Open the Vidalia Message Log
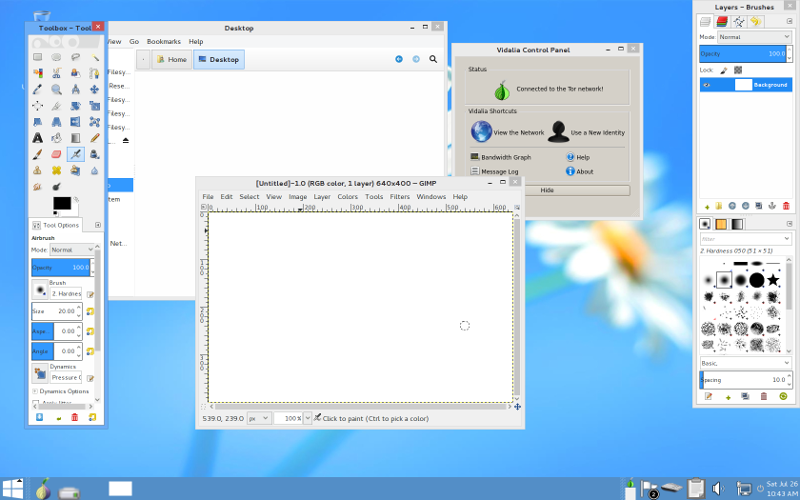 tap(499, 171)
